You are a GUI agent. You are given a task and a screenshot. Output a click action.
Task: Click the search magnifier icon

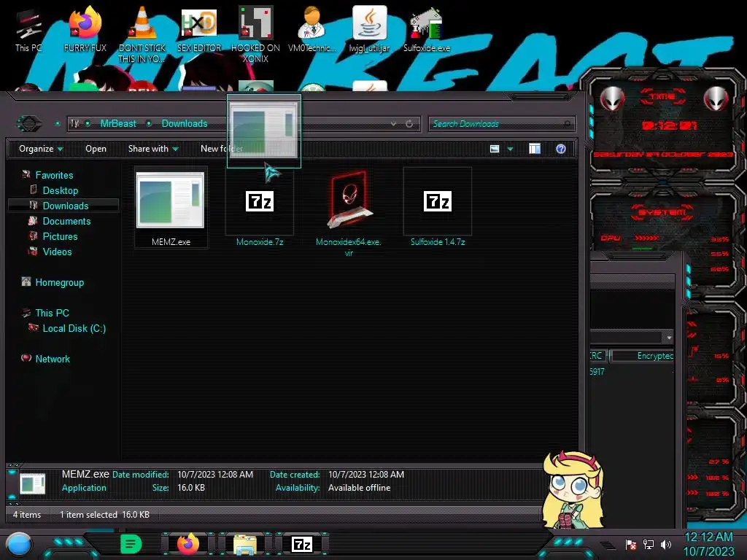[x=567, y=124]
